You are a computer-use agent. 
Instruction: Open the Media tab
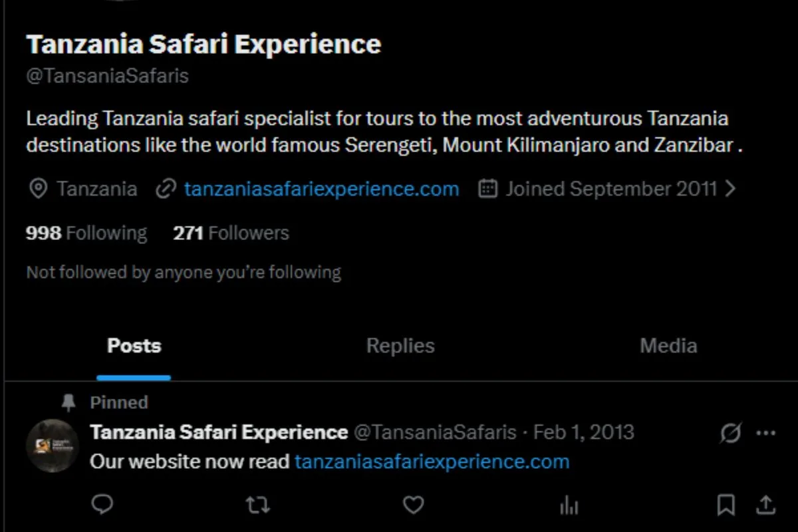click(x=668, y=346)
